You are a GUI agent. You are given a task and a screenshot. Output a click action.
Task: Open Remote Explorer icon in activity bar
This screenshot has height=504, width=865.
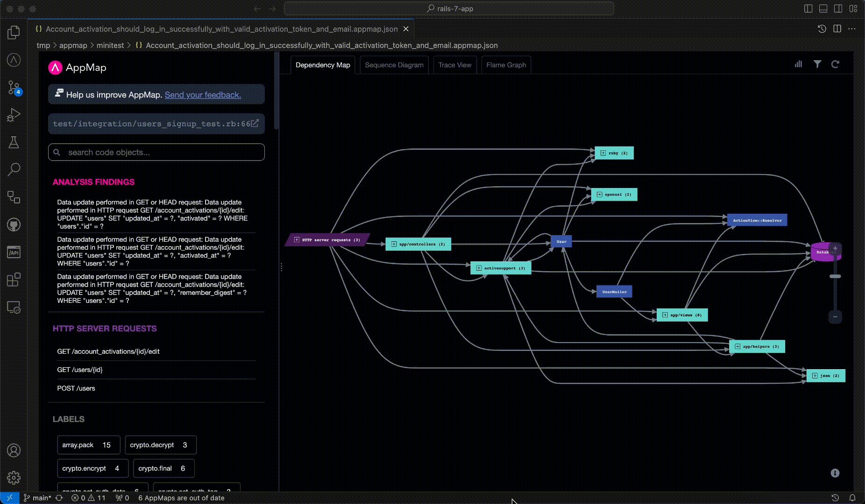coord(14,308)
